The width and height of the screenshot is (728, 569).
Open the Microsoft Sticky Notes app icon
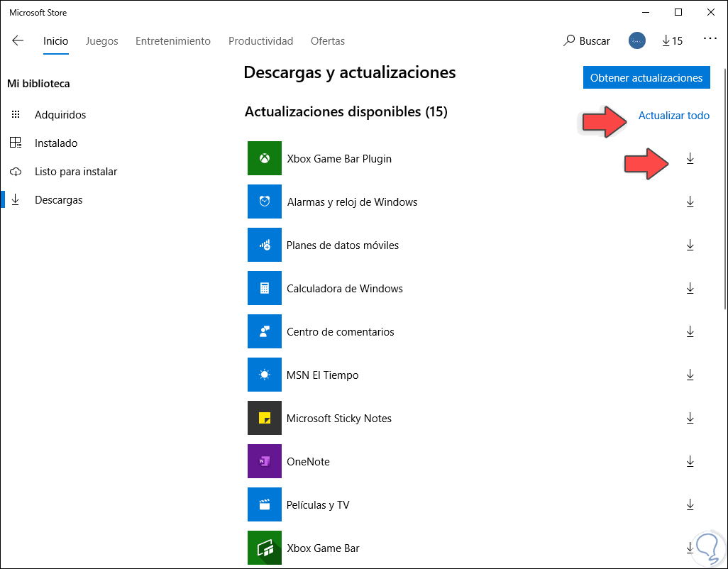click(264, 418)
